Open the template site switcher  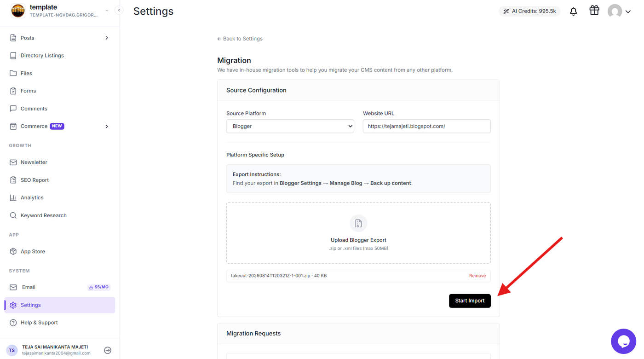pyautogui.click(x=60, y=11)
